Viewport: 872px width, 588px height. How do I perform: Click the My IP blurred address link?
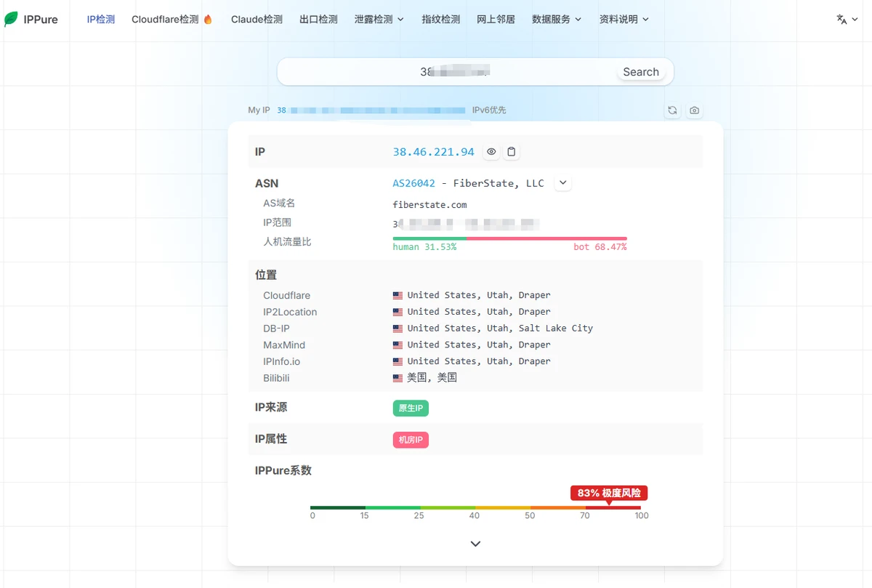[371, 110]
